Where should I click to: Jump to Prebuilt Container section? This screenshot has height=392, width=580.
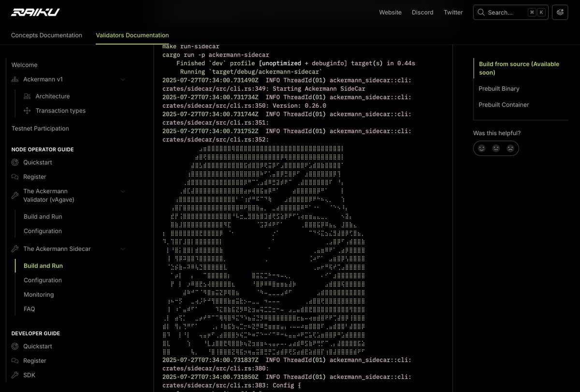[x=504, y=105]
